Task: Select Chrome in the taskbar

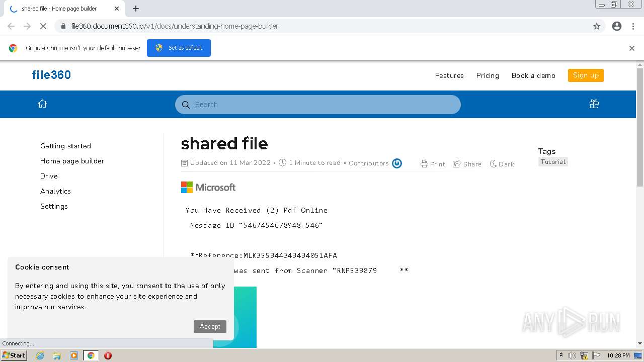Action: point(91,355)
